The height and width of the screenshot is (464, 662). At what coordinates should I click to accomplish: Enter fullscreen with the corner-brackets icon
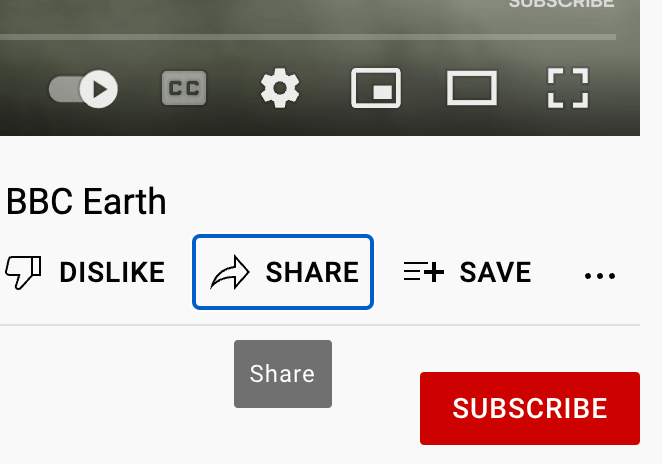[568, 88]
